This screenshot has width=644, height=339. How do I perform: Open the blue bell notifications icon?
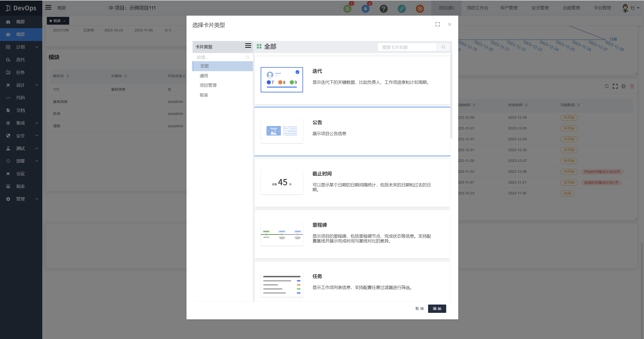(365, 9)
